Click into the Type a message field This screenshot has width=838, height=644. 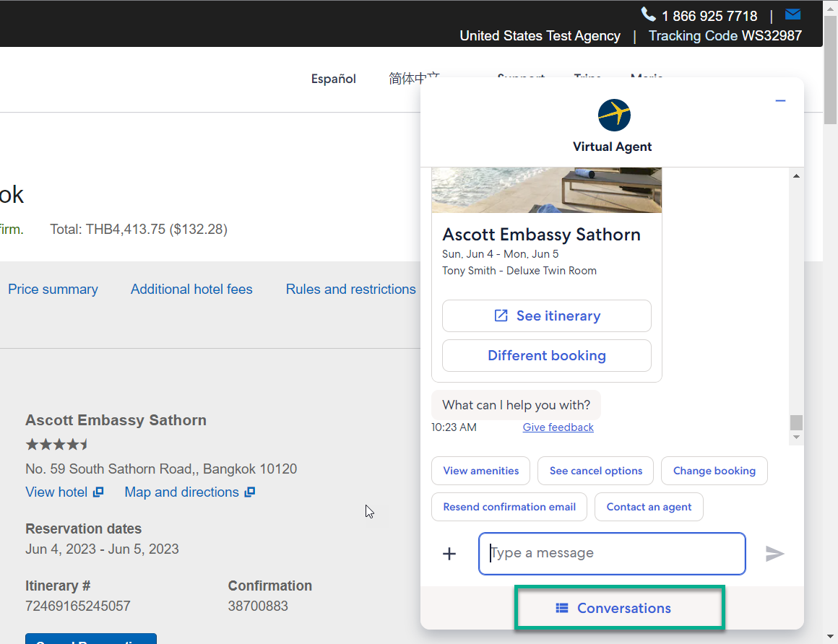coord(612,554)
